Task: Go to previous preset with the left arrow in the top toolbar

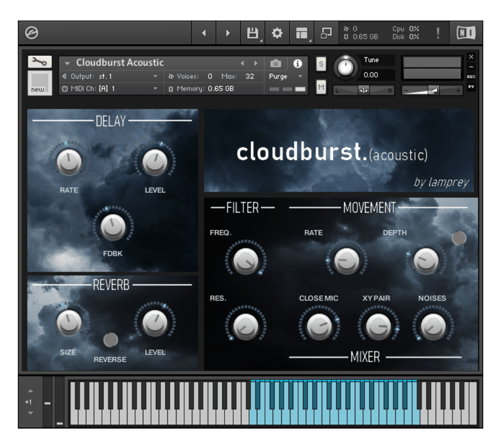Action: [204, 33]
